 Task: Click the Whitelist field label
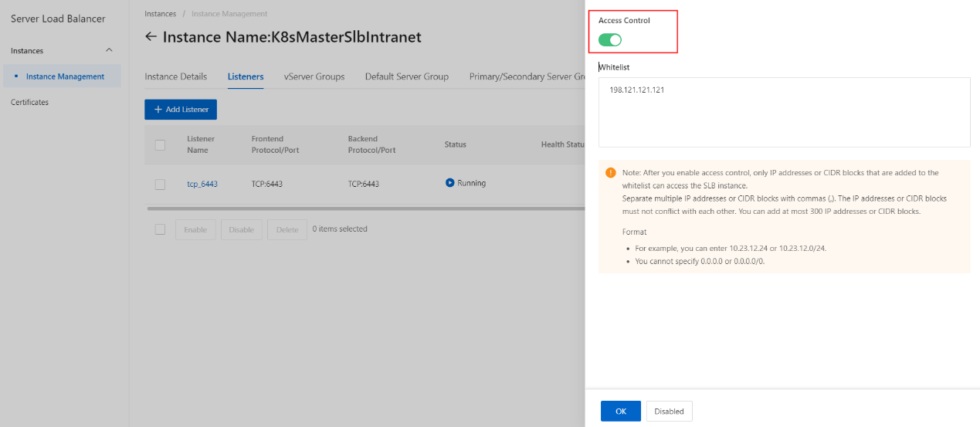614,67
